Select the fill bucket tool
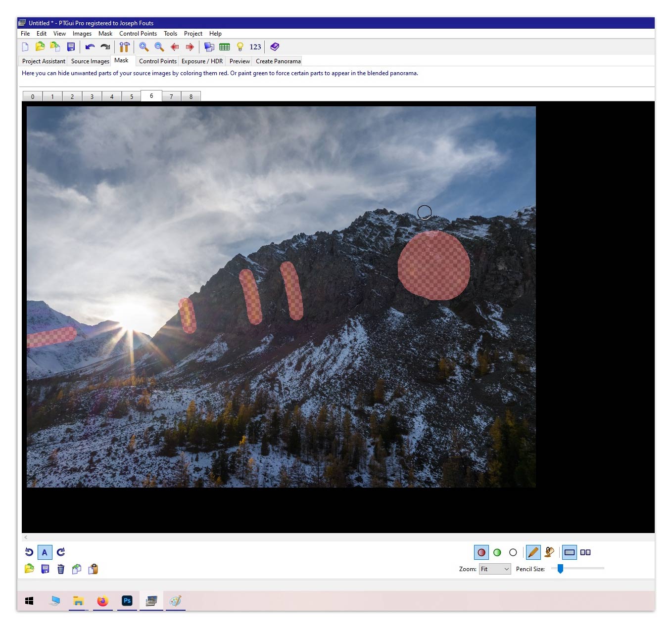Screen dimensions: 672x628 [549, 552]
